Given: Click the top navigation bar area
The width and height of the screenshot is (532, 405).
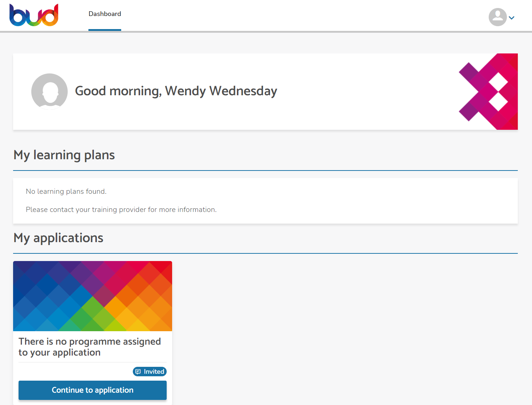Looking at the screenshot, I should 266,16.
